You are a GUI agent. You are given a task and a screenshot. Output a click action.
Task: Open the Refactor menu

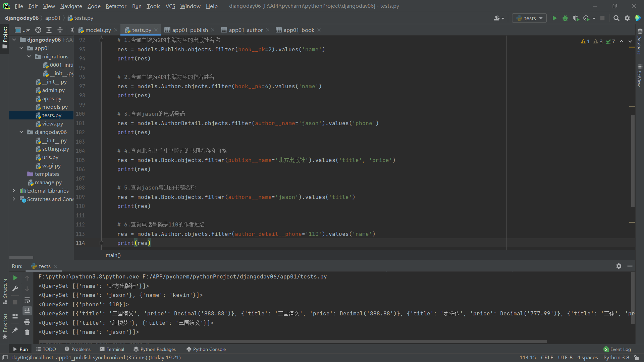pos(116,6)
